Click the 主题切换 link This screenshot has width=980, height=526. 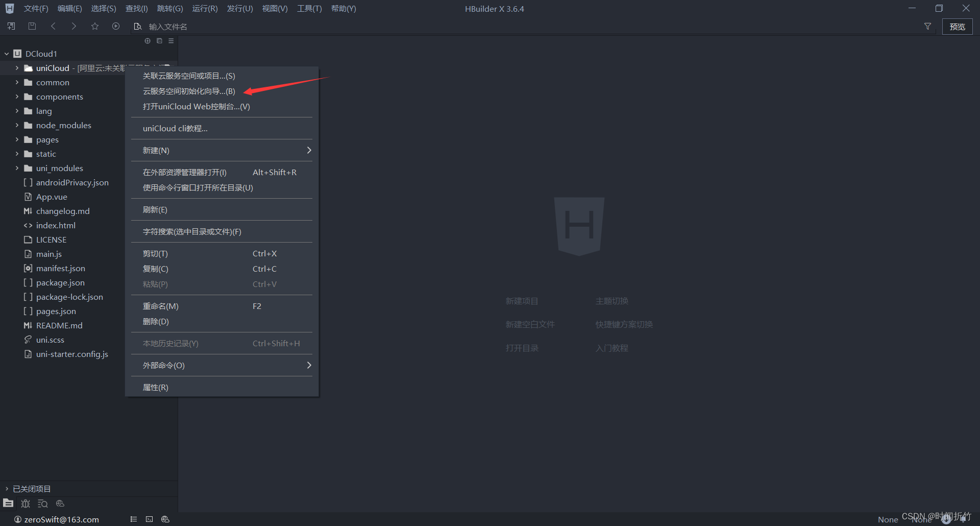(x=611, y=301)
